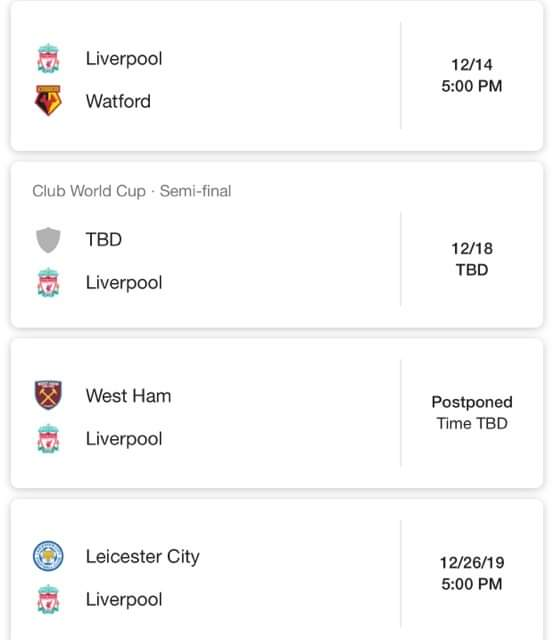Click the Leicester City club crest
This screenshot has height=640, width=554.
pos(48,556)
